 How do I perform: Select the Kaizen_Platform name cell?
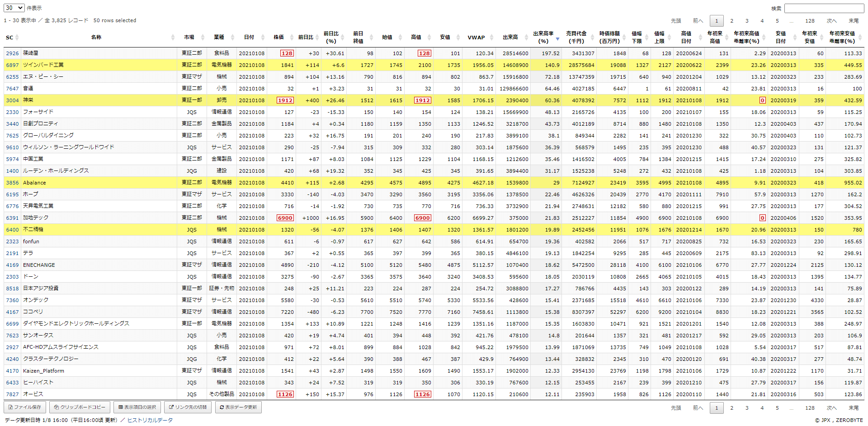click(x=99, y=371)
